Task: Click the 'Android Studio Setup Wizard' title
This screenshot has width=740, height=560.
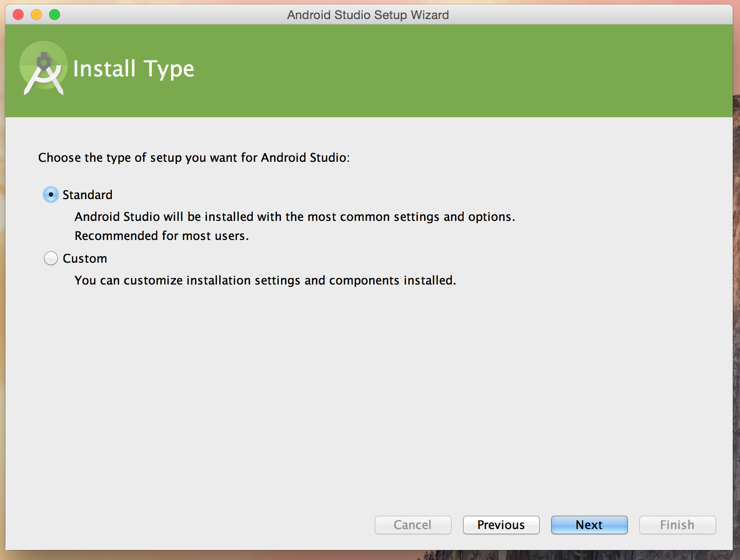Action: click(x=368, y=15)
